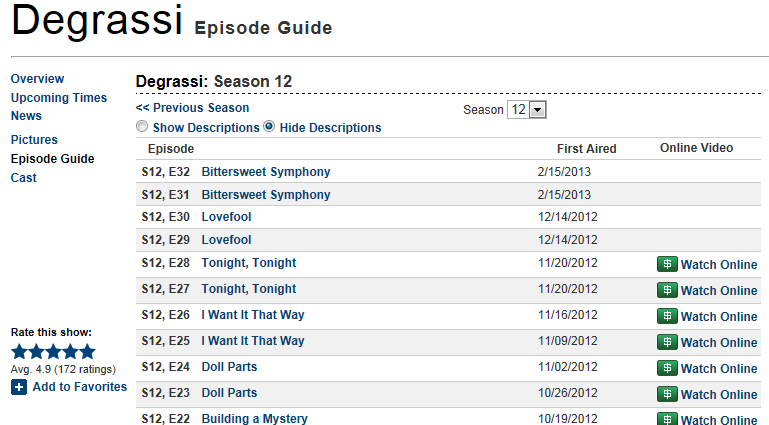Open the Season 12 dropdown
The width and height of the screenshot is (769, 425).
click(527, 110)
